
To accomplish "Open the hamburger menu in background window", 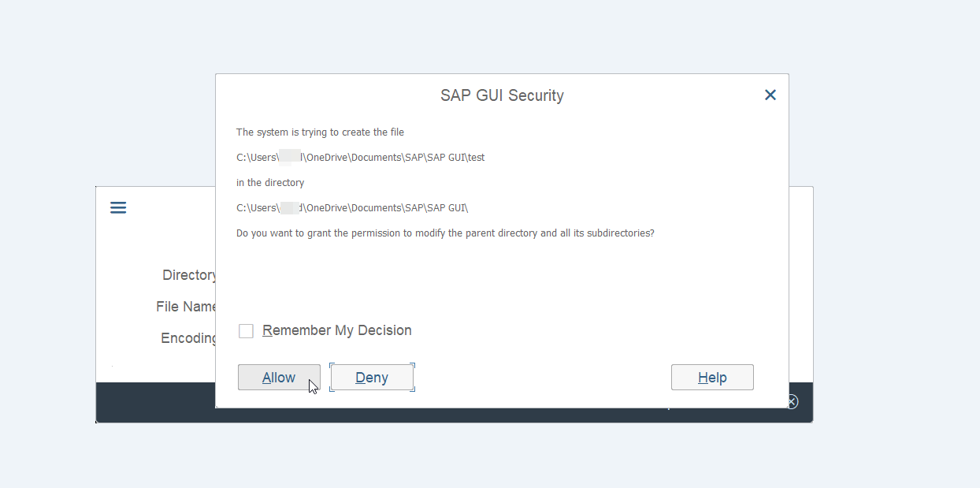I will click(118, 207).
